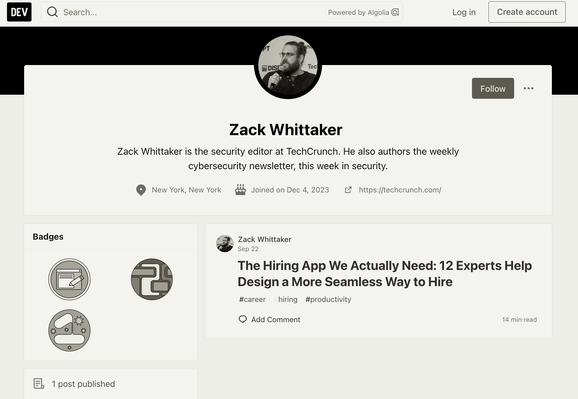Select the #career tag
This screenshot has height=399, width=578.
click(x=252, y=299)
